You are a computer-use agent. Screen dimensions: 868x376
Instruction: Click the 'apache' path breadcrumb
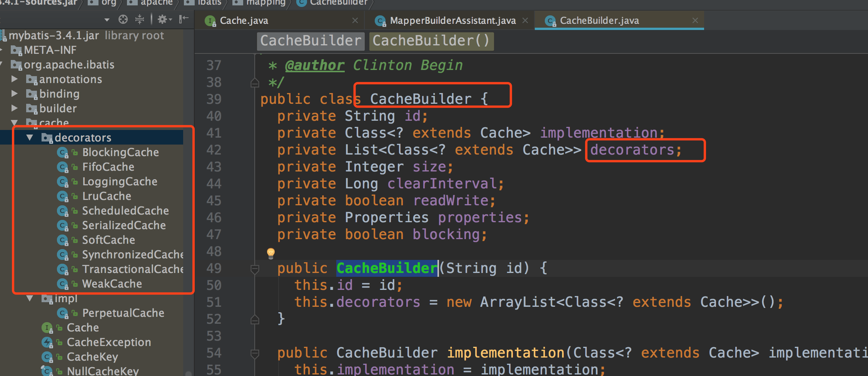pyautogui.click(x=157, y=2)
